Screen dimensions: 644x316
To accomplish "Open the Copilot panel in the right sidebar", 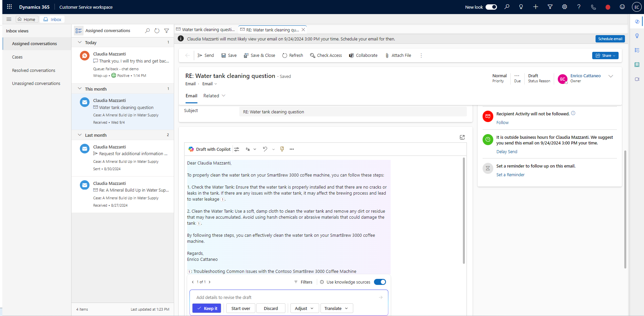I will (x=638, y=21).
